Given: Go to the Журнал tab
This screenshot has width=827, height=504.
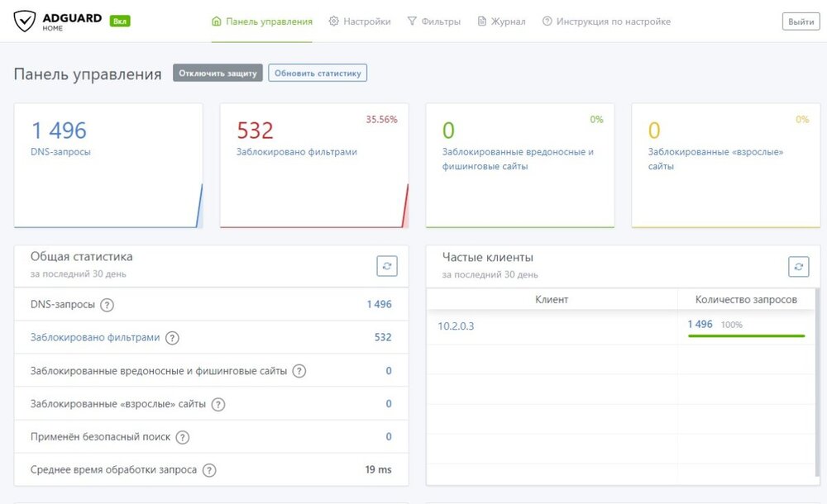Looking at the screenshot, I should (501, 21).
